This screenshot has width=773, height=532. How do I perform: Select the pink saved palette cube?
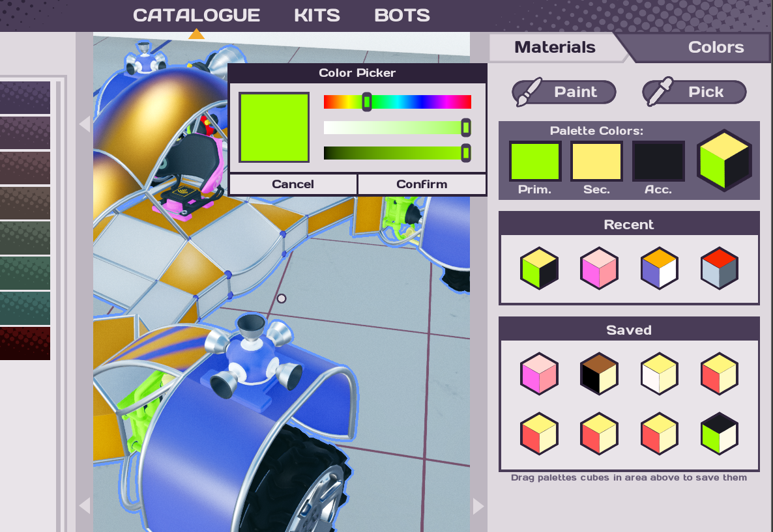click(539, 373)
